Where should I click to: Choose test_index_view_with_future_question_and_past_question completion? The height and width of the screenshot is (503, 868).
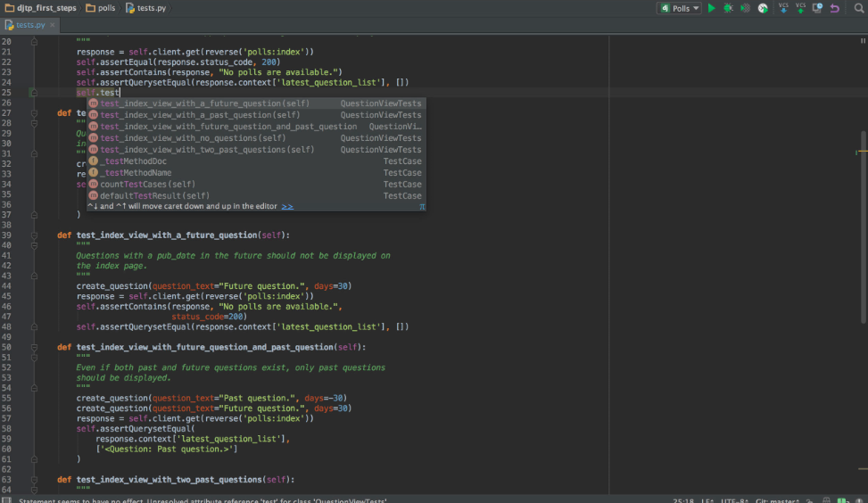(256, 127)
